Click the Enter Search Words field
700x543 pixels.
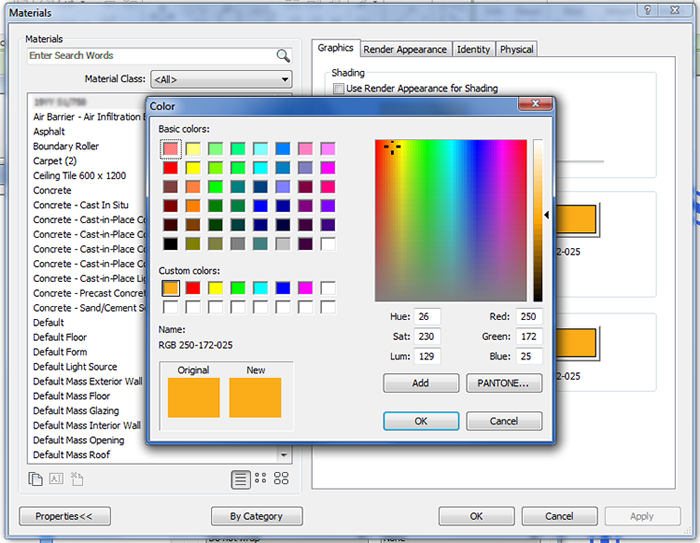coord(152,56)
